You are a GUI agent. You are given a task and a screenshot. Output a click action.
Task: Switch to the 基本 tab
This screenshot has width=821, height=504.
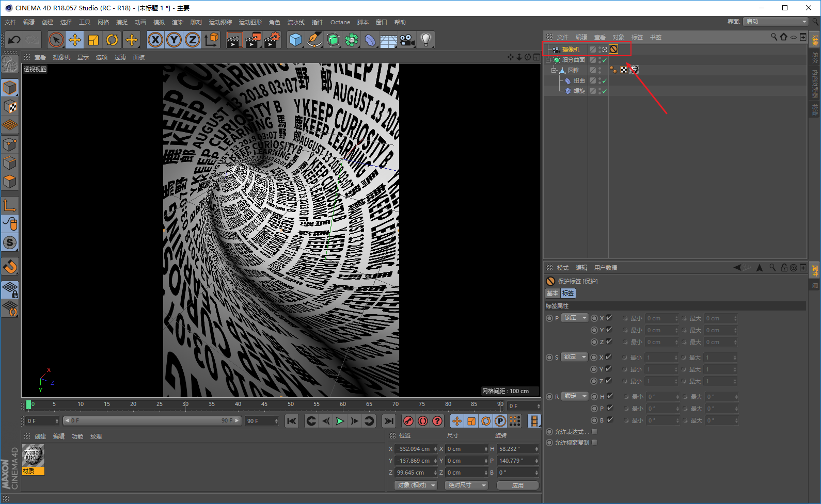tap(552, 293)
